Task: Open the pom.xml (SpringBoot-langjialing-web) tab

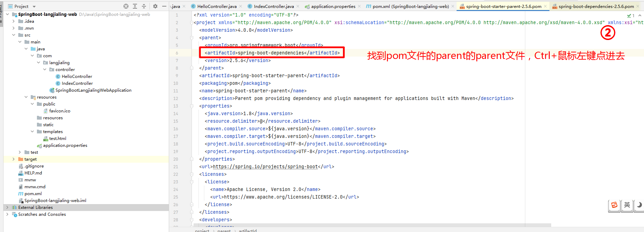Action: 411,6
